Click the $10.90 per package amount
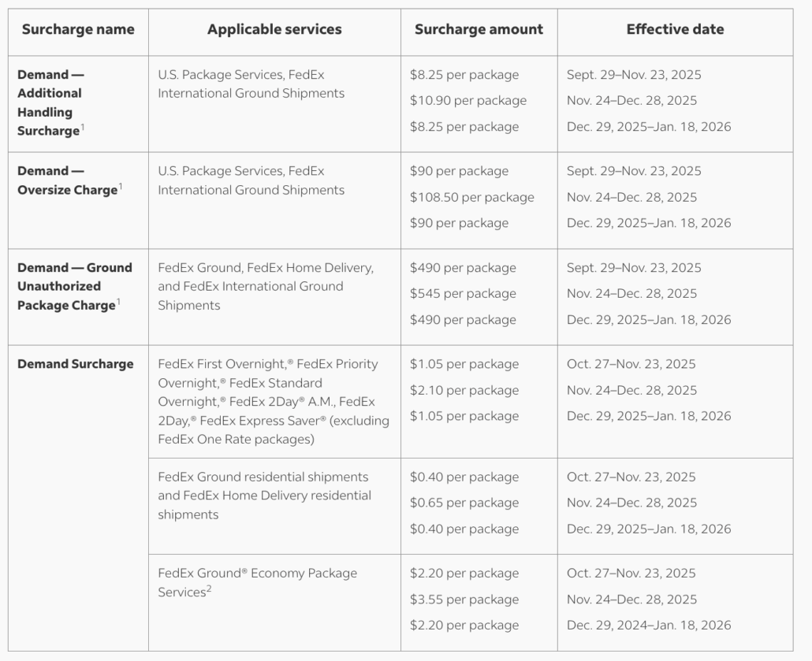This screenshot has width=812, height=661. (467, 101)
